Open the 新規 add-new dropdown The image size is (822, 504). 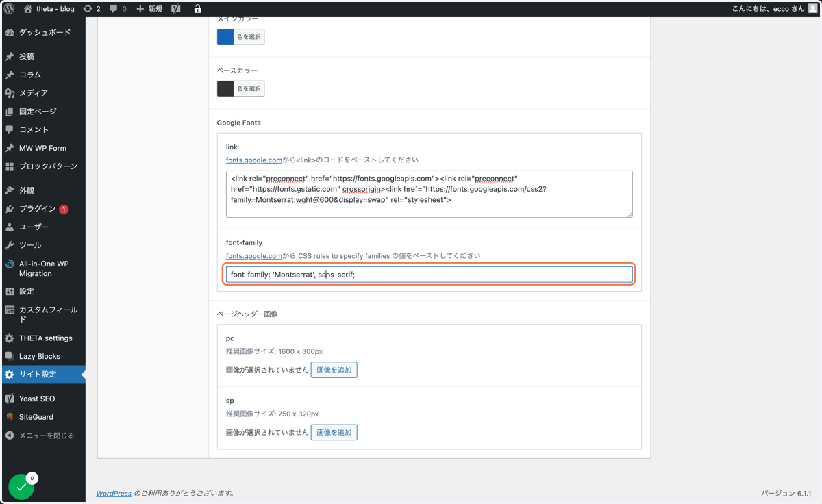pyautogui.click(x=149, y=9)
